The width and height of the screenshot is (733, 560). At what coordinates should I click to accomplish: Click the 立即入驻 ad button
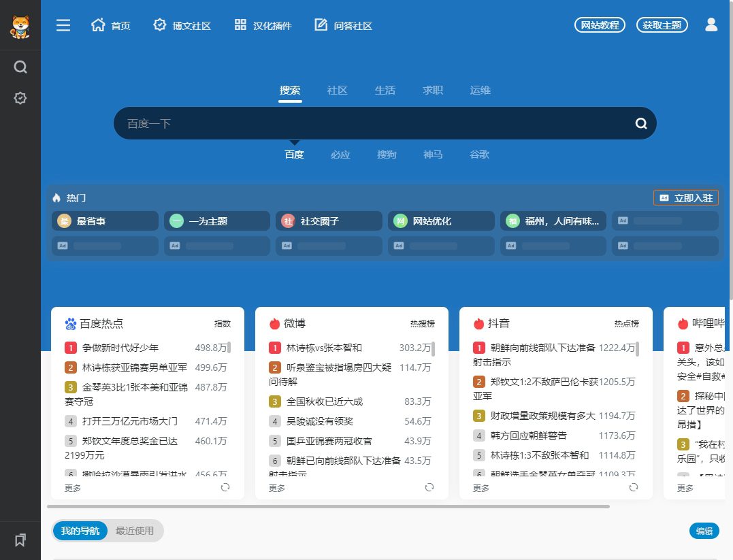[x=686, y=198]
